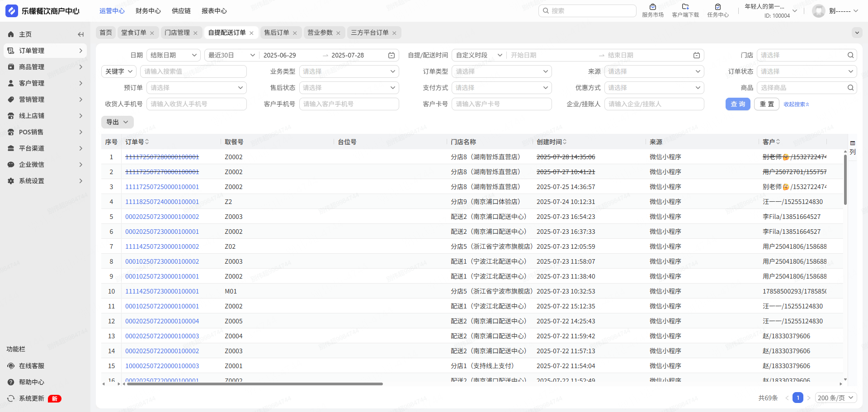The width and height of the screenshot is (868, 412).
Task: Close the 自提配送订单 tab
Action: click(x=251, y=33)
